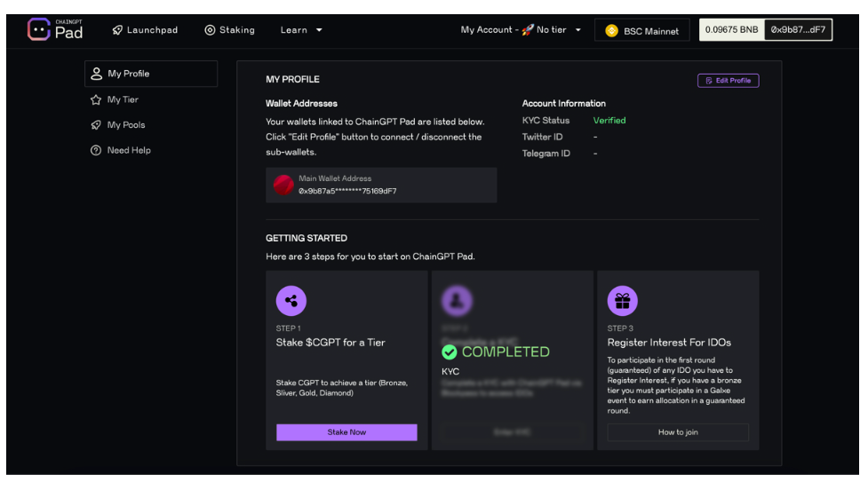Click the rocket tier icon in header
The height and width of the screenshot is (482, 868).
[528, 30]
